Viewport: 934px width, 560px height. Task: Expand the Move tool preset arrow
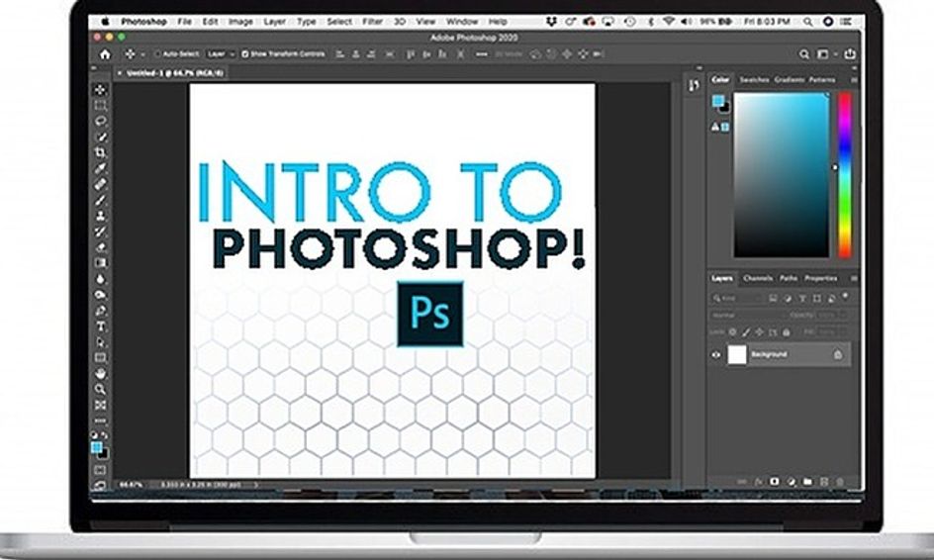point(142,54)
